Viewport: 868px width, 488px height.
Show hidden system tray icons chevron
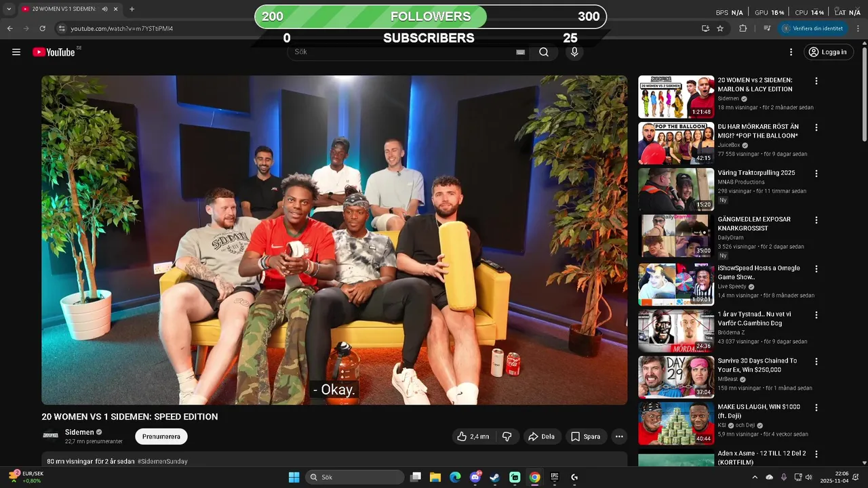(x=755, y=477)
